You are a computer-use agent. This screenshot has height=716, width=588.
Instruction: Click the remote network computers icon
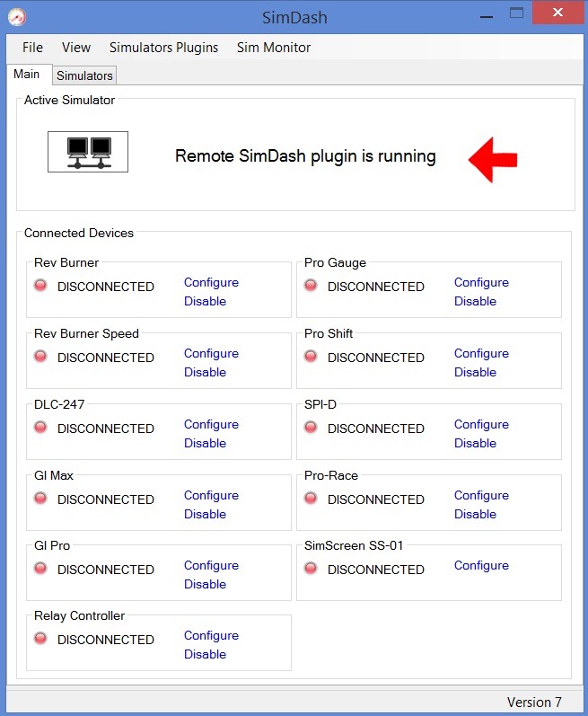click(x=88, y=152)
